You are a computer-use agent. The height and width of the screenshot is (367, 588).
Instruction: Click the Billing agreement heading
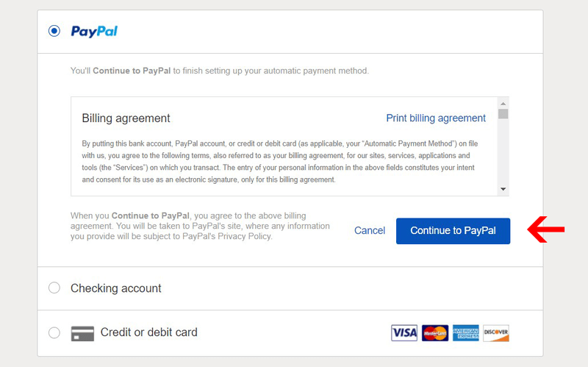126,118
